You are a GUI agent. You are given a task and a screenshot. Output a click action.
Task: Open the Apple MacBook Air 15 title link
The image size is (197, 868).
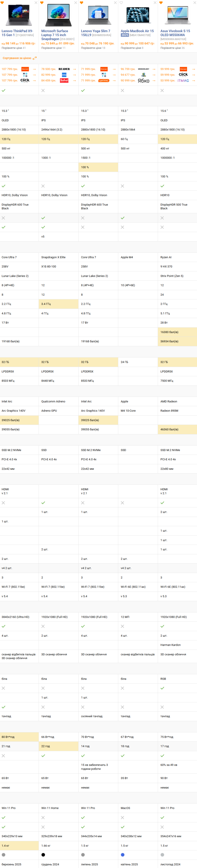click(x=137, y=31)
